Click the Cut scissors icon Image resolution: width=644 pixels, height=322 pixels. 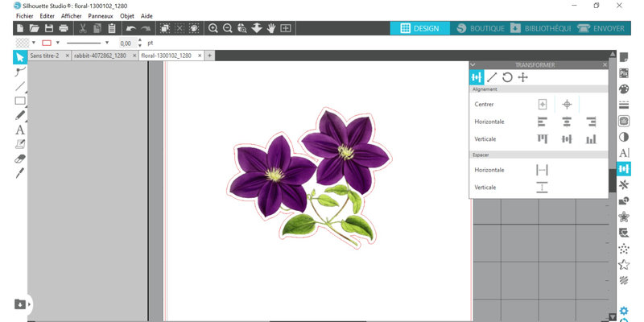tap(82, 28)
